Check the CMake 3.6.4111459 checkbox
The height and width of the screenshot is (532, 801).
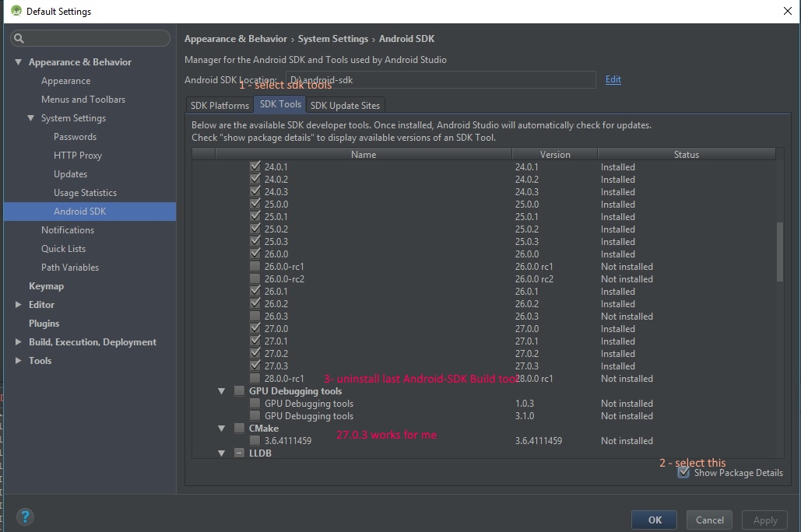[255, 440]
